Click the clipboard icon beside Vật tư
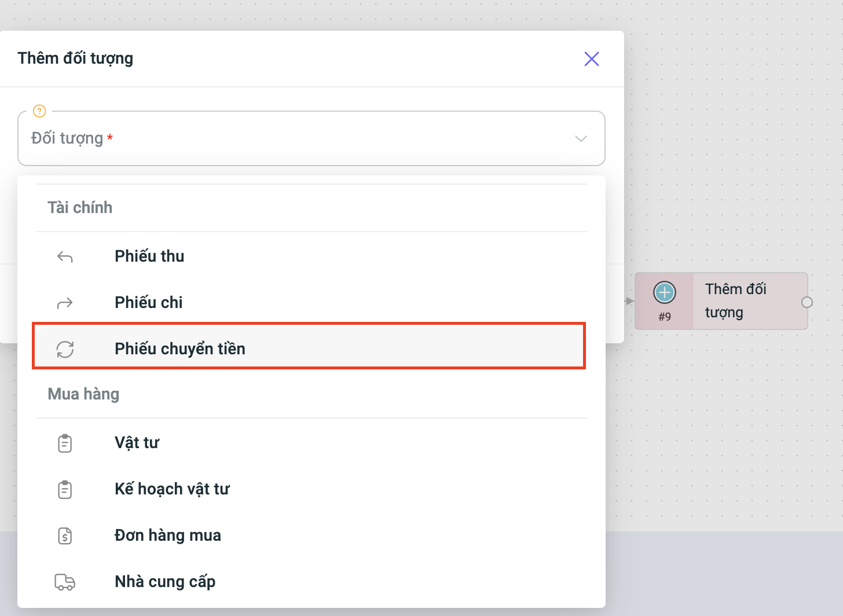The width and height of the screenshot is (843, 616). tap(65, 443)
